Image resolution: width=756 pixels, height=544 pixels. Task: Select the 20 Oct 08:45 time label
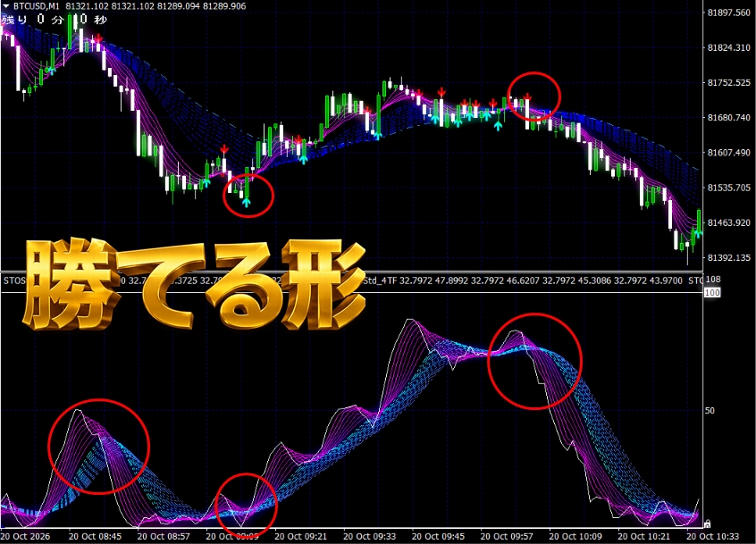95,536
